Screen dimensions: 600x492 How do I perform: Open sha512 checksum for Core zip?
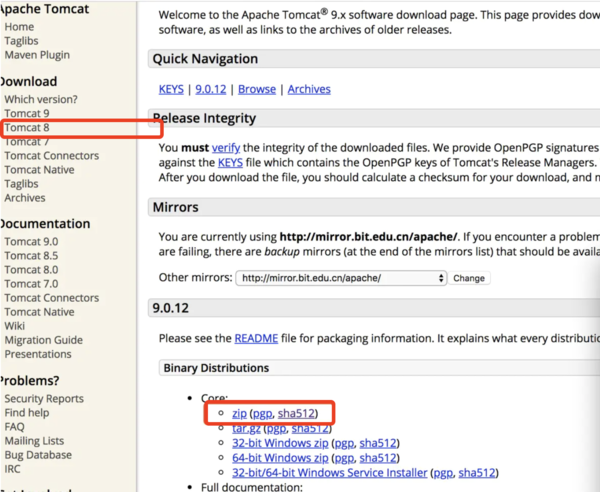[296, 414]
